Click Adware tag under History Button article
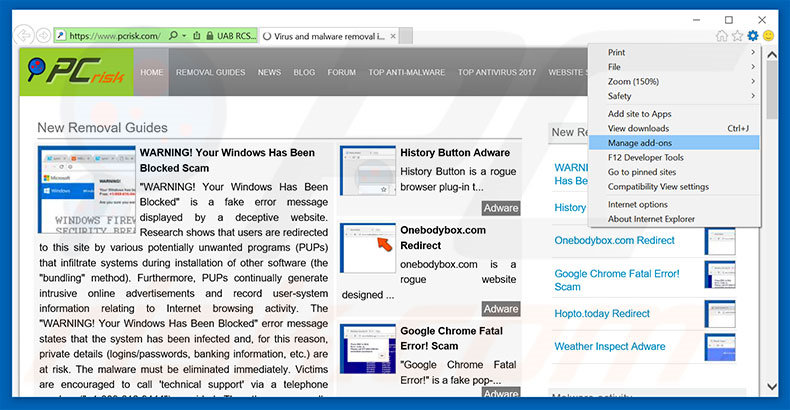The height and width of the screenshot is (410, 790). click(x=501, y=208)
